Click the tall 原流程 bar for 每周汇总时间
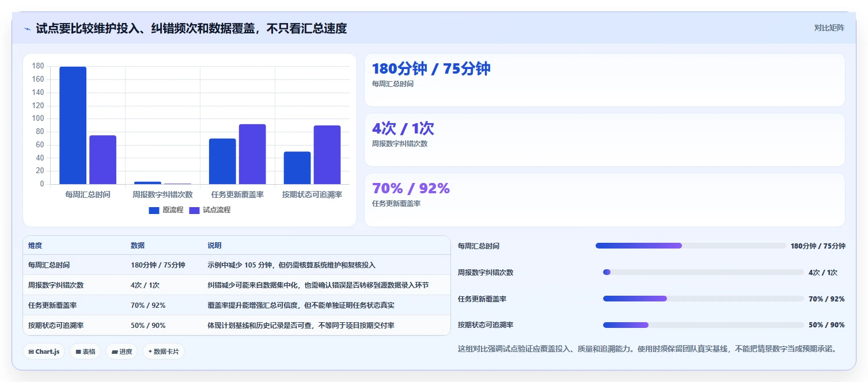Image resolution: width=868 pixels, height=382 pixels. [73, 125]
